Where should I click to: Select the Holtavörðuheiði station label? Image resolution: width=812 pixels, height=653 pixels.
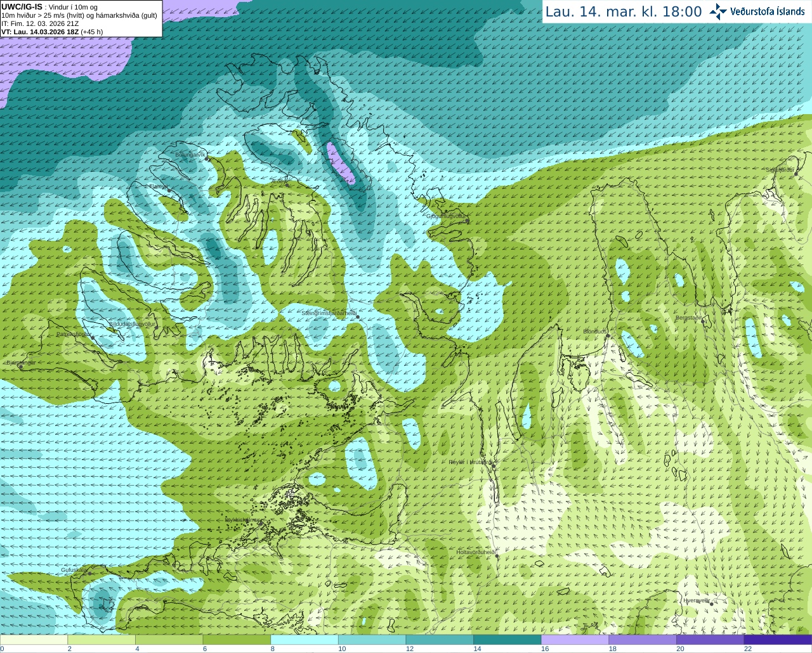(x=476, y=552)
